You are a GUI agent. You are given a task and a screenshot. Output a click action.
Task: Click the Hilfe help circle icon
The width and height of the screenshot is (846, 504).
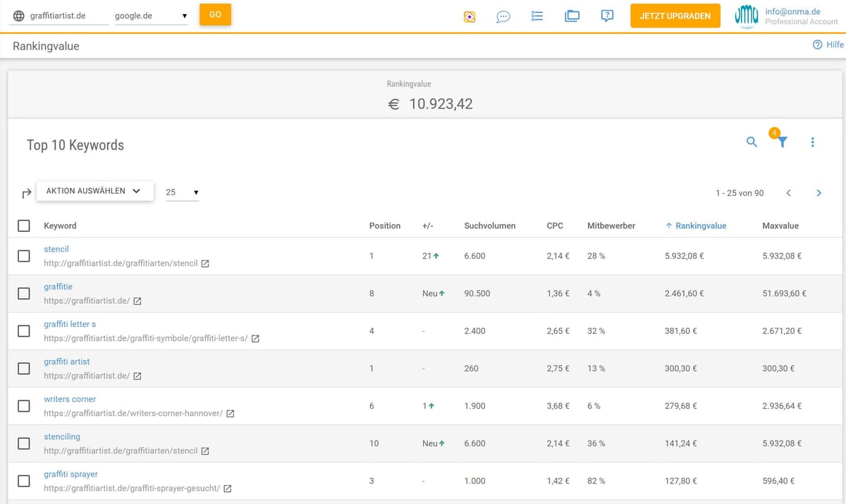point(817,44)
